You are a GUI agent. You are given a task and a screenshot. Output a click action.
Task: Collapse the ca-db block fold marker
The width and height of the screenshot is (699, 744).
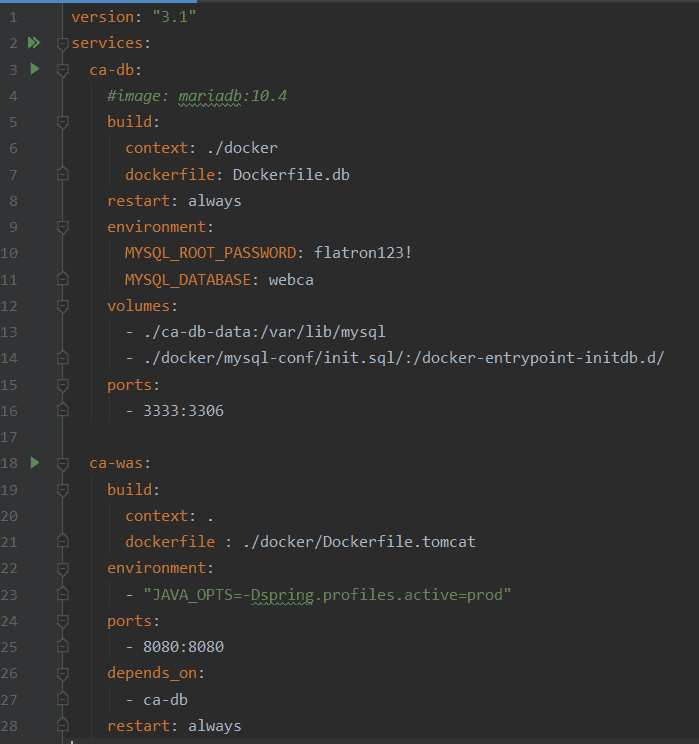pyautogui.click(x=62, y=70)
